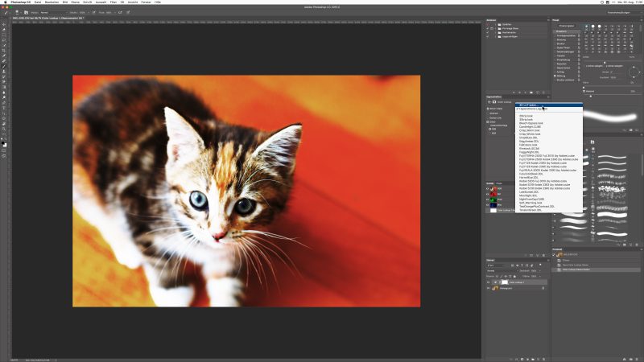Image resolution: width=644 pixels, height=362 pixels.
Task: Open the Protokoll panel flyout menu
Action: click(642, 249)
